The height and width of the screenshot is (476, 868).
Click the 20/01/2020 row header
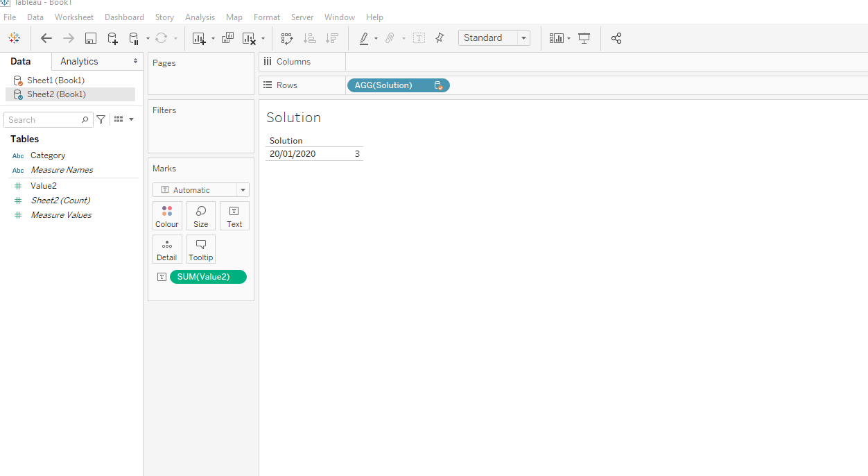[293, 154]
